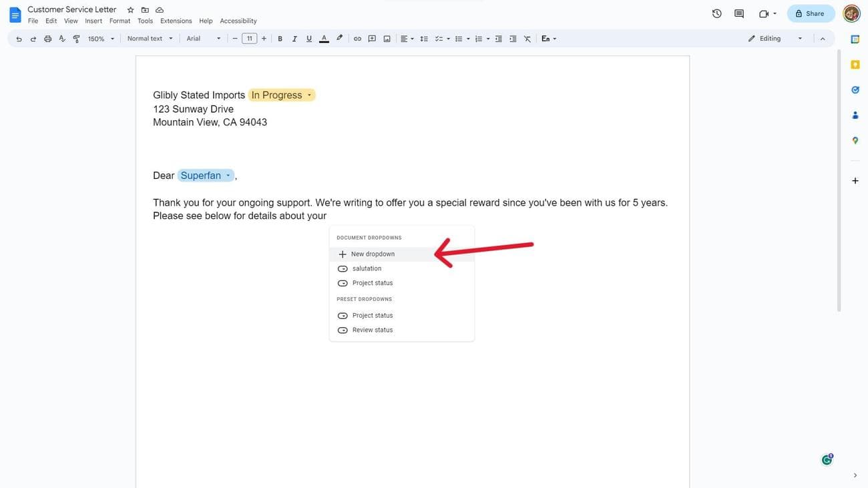The height and width of the screenshot is (488, 868).
Task: Choose the Review status preset dropdown
Action: click(372, 330)
